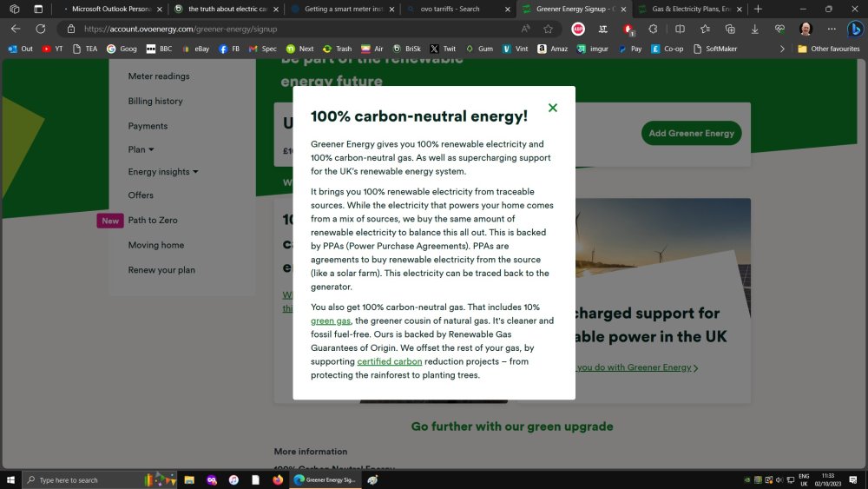Click the volume speaker tray icon
The image size is (868, 489).
[x=779, y=479]
